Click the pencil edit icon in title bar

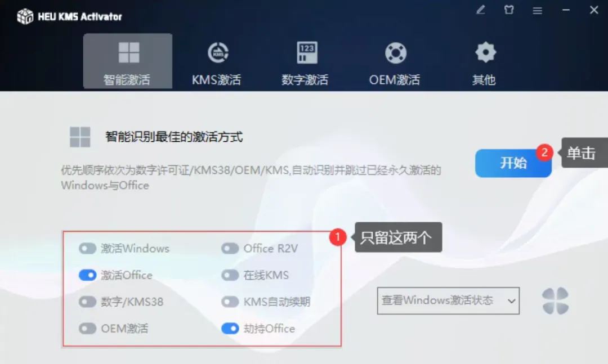(x=481, y=10)
